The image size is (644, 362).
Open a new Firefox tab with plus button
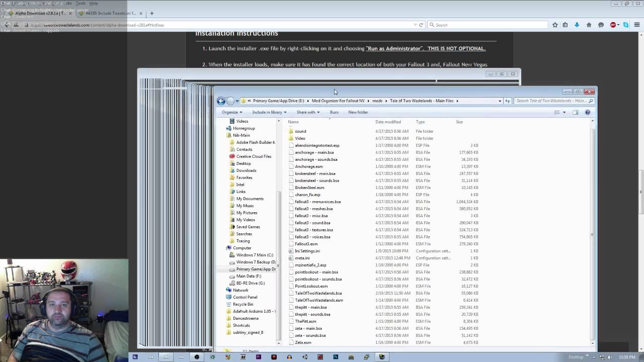(x=151, y=13)
